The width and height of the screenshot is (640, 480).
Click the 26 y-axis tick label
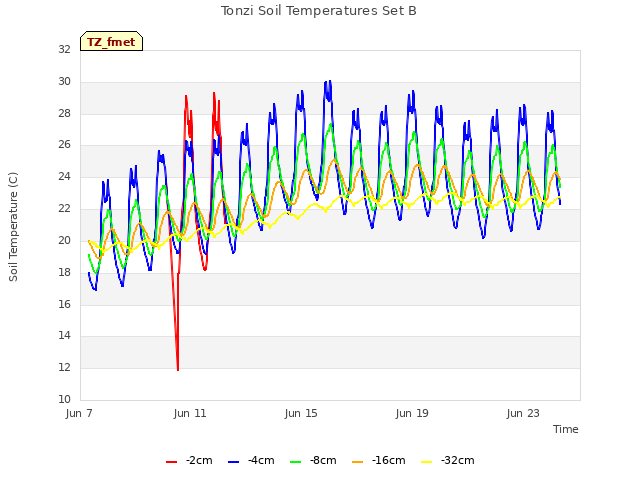[x=64, y=145]
